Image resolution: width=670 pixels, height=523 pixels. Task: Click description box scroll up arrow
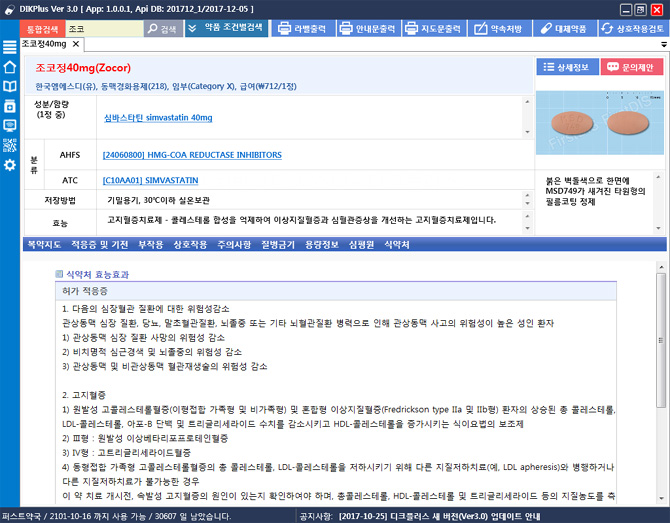coord(658,177)
